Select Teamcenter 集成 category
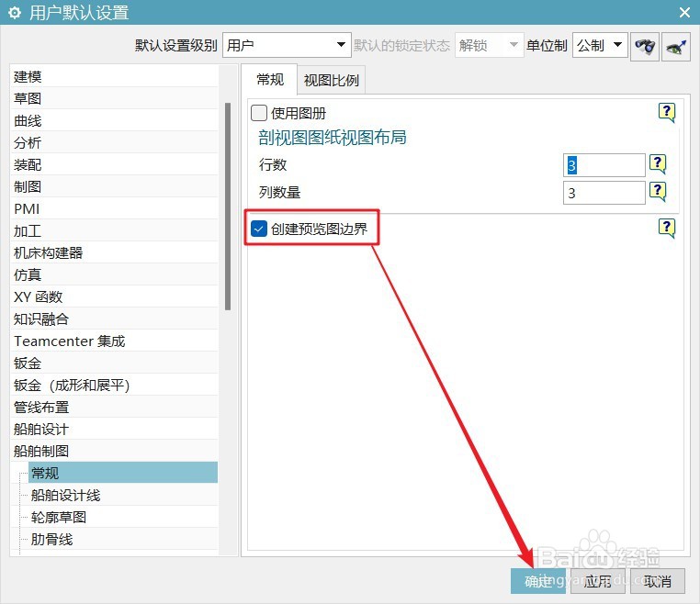 point(114,341)
